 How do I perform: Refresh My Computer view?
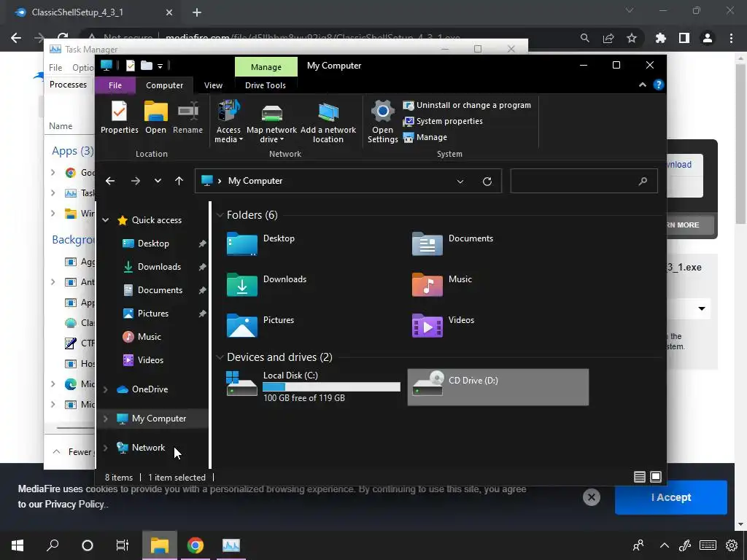click(487, 181)
